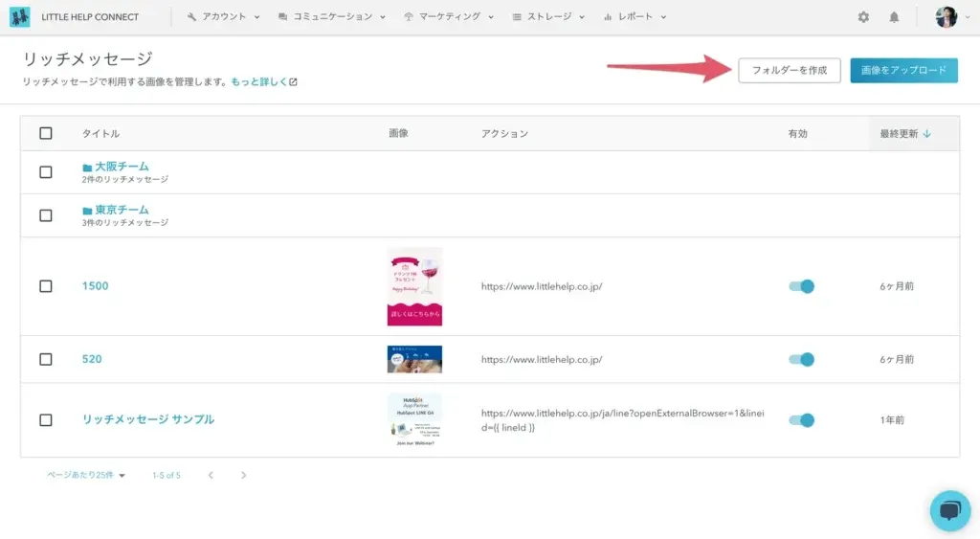Disable the 1500 rich message toggle

point(801,286)
